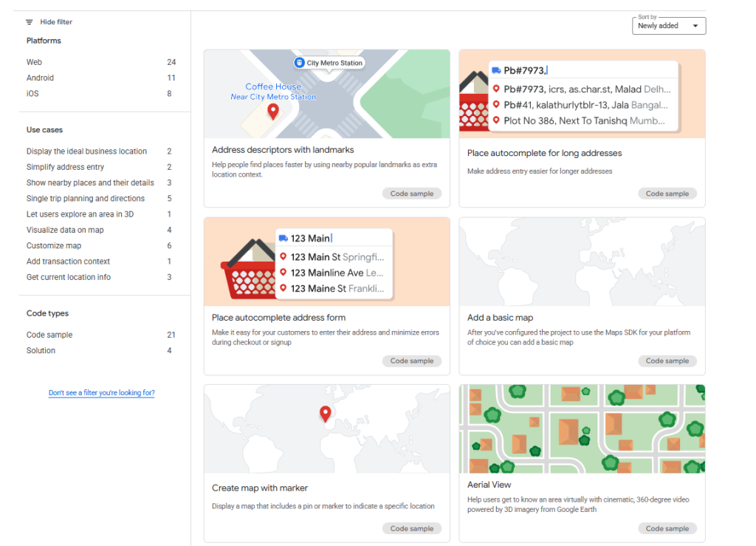
Task: Filter by iOS platform
Action: (x=32, y=94)
